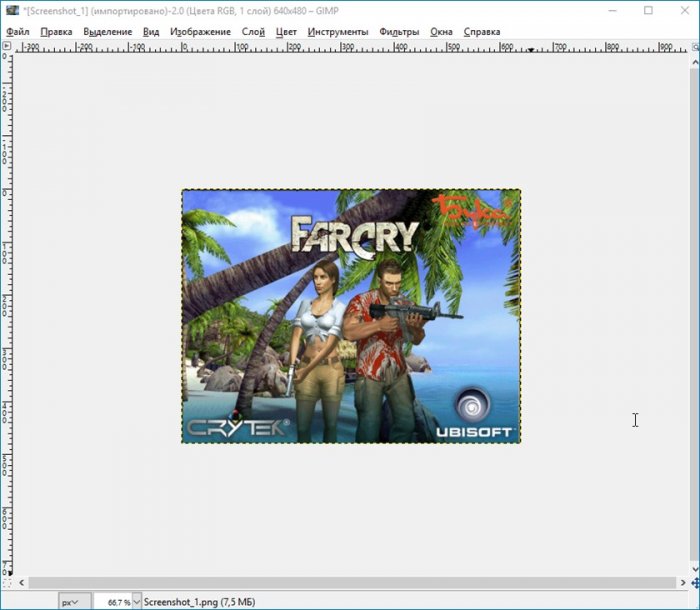700x610 pixels.
Task: Open the Справка menu
Action: [x=482, y=32]
